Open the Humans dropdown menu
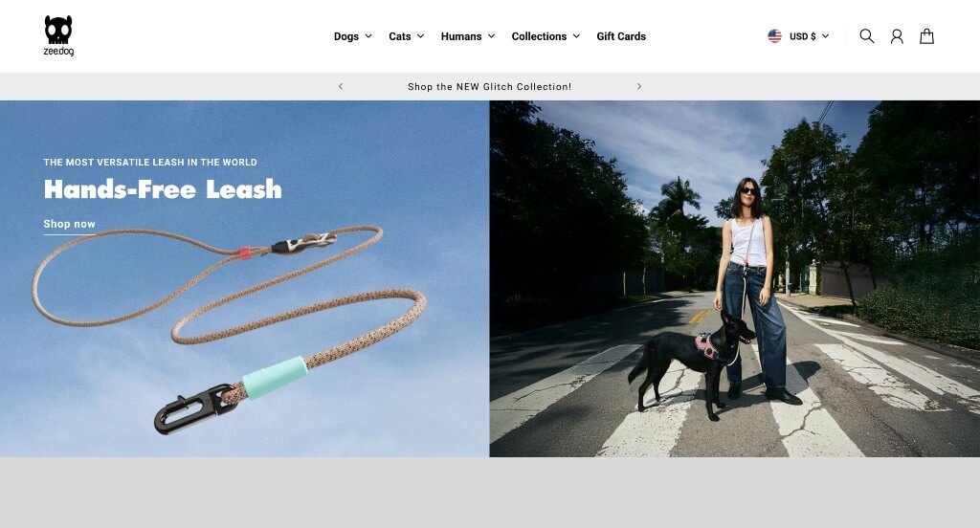 tap(467, 36)
